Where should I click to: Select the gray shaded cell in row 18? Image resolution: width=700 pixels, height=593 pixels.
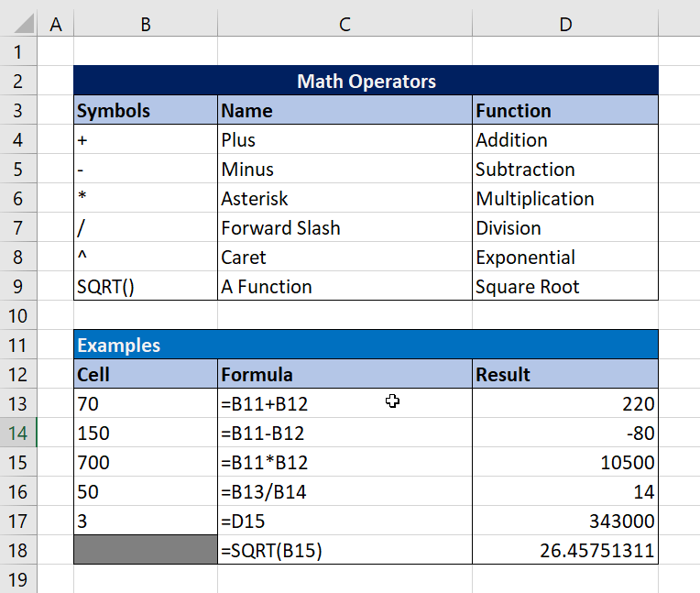(x=145, y=551)
